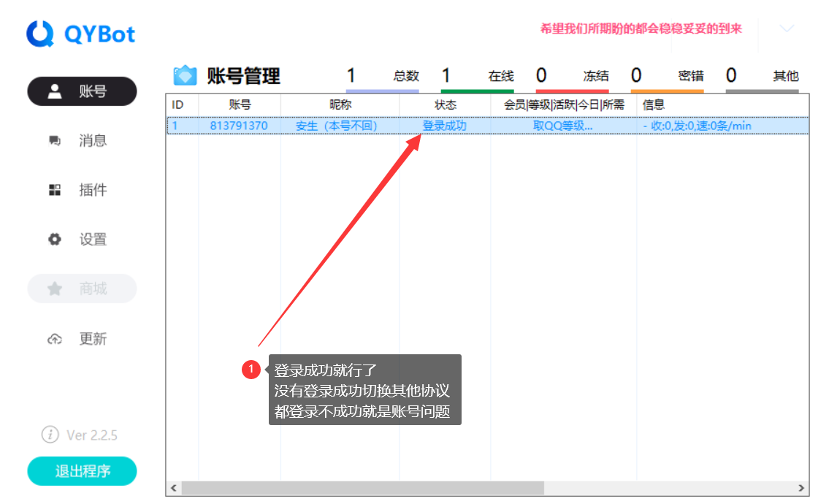Click the QYBot logo icon
The width and height of the screenshot is (818, 504).
tap(40, 34)
